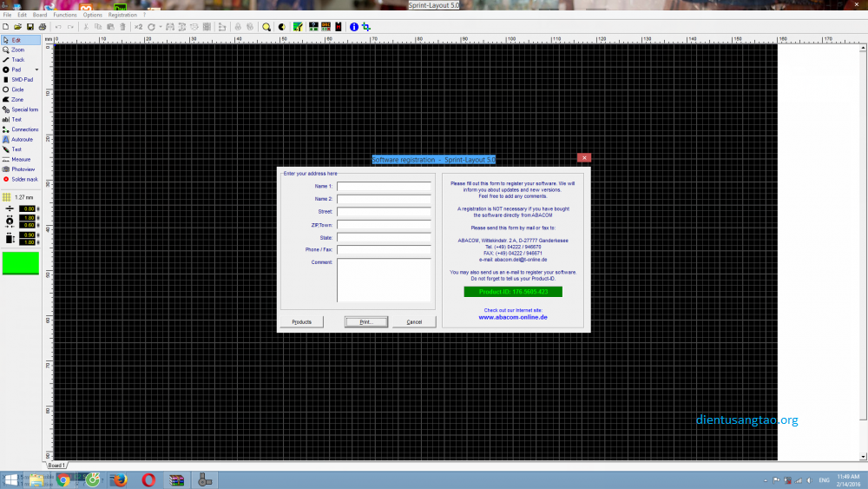This screenshot has width=868, height=489.
Task: Click the Street input field
Action: pyautogui.click(x=384, y=212)
